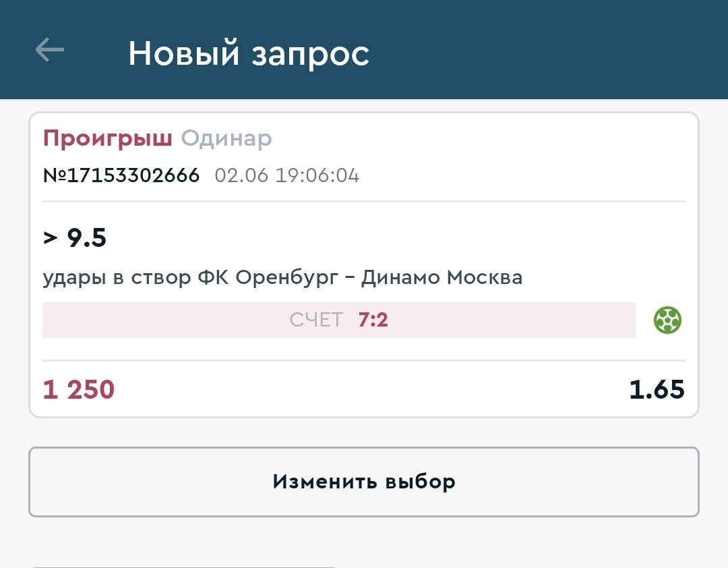Click the green football sport icon
This screenshot has height=568, width=728.
tap(667, 320)
